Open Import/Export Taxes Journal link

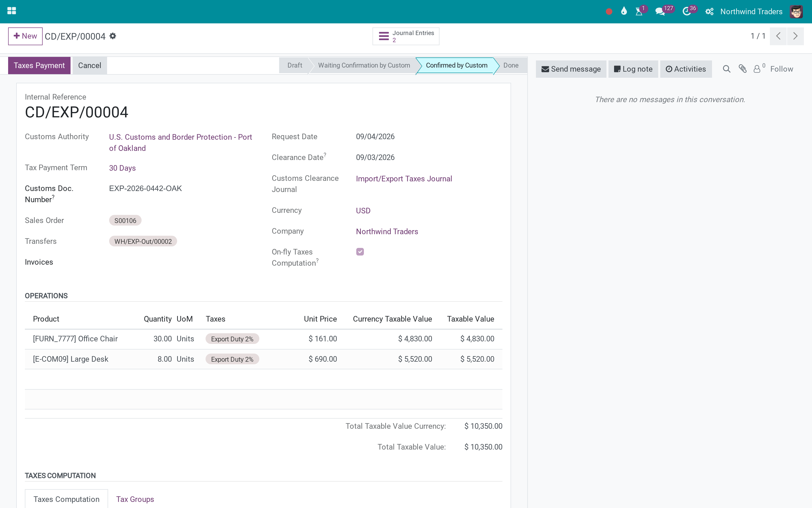coord(404,179)
